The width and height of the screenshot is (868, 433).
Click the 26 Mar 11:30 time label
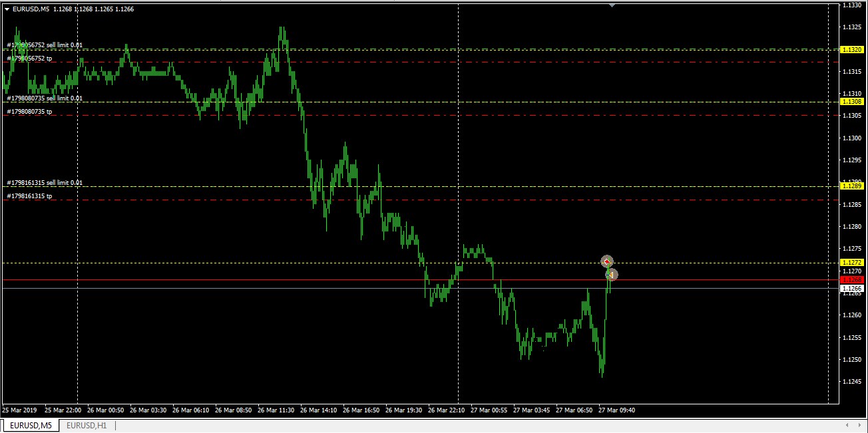coord(276,410)
